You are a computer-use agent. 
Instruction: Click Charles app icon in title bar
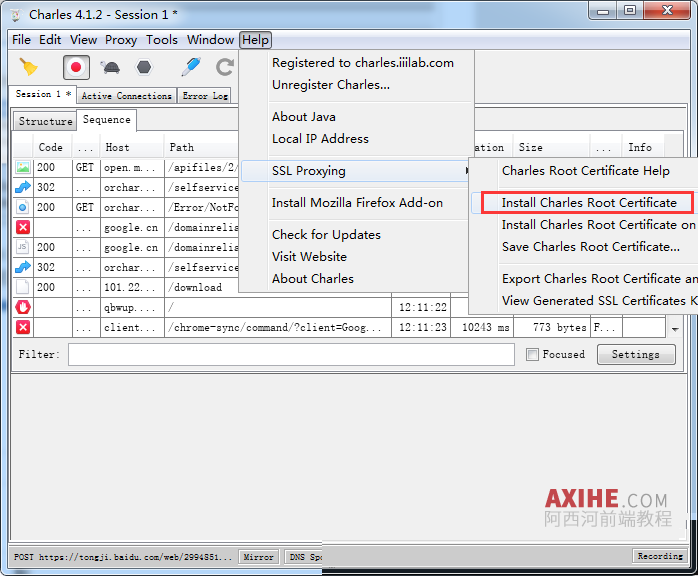click(x=16, y=15)
